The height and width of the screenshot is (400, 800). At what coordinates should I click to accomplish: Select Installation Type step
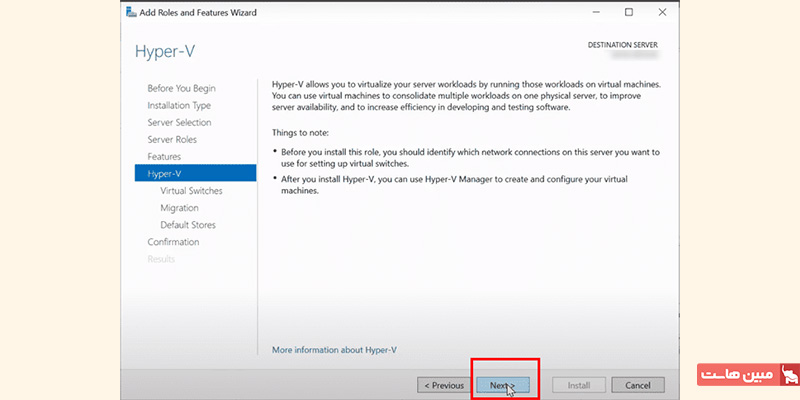[179, 106]
